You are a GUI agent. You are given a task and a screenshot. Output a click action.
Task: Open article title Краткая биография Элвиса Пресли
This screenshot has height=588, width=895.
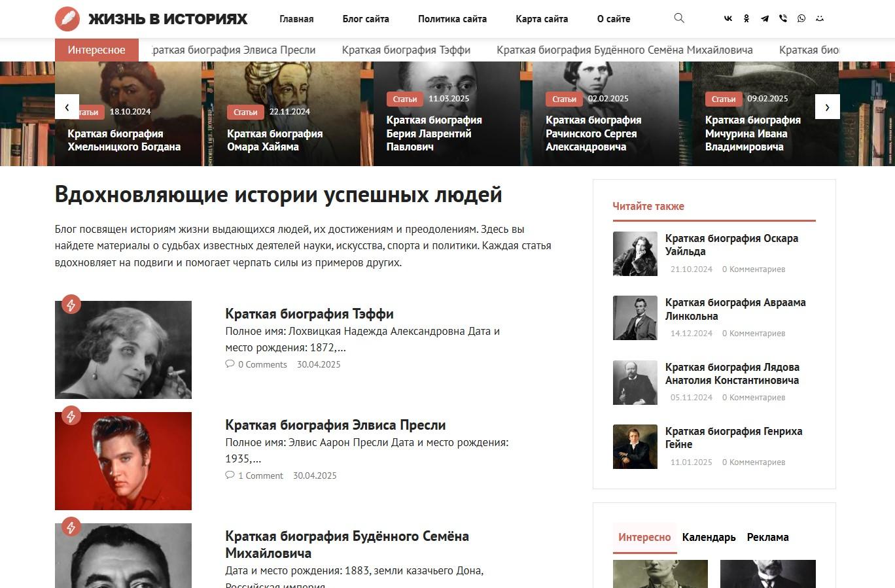point(336,425)
